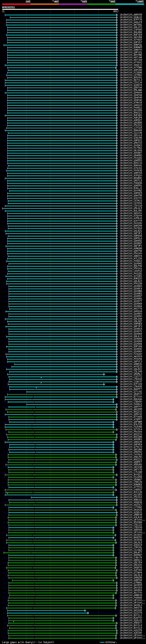This screenshot has width=146, height=644.
Task: Select the UniRef100_A9NYY0 label
Action: click(x=131, y=50)
